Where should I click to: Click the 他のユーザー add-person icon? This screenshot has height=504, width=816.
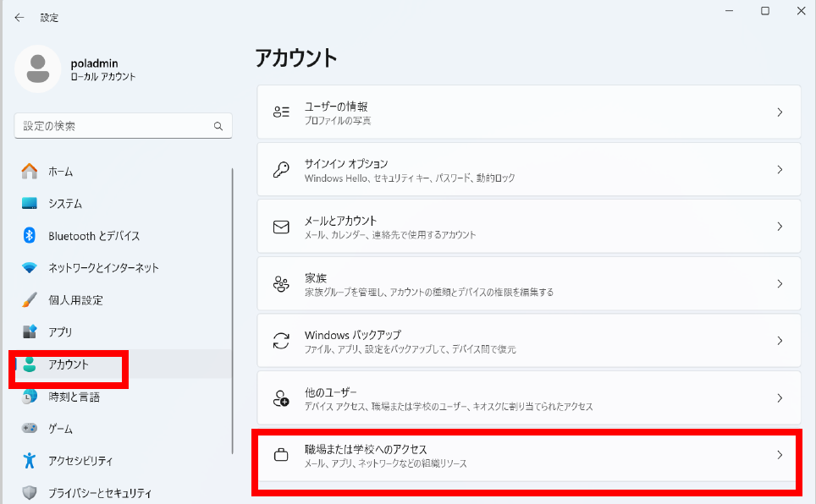coord(281,398)
